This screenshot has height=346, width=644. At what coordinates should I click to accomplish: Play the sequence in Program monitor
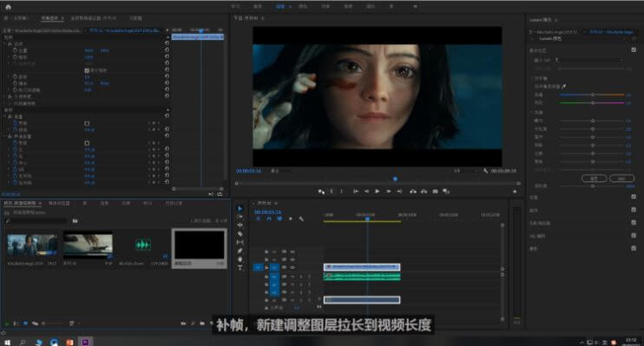377,192
